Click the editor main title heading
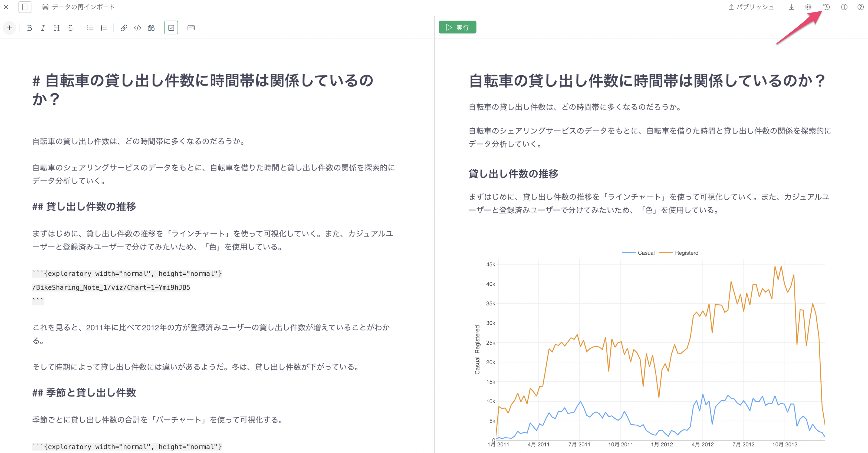The image size is (868, 453). coord(203,89)
